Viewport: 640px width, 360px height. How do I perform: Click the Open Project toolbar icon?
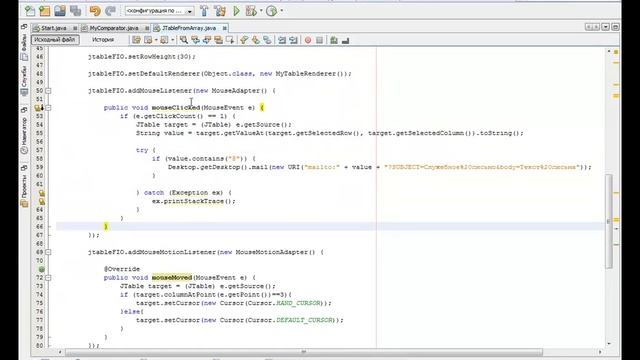tap(60, 11)
